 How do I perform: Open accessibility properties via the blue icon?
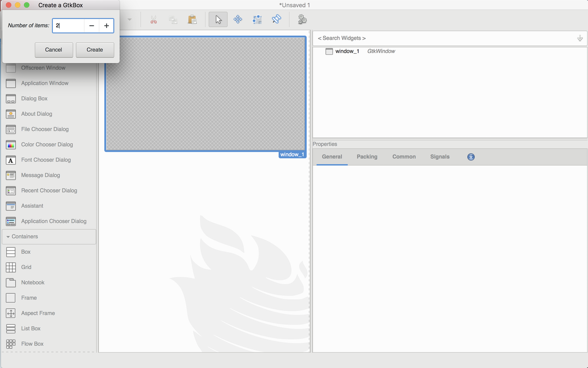click(x=470, y=156)
